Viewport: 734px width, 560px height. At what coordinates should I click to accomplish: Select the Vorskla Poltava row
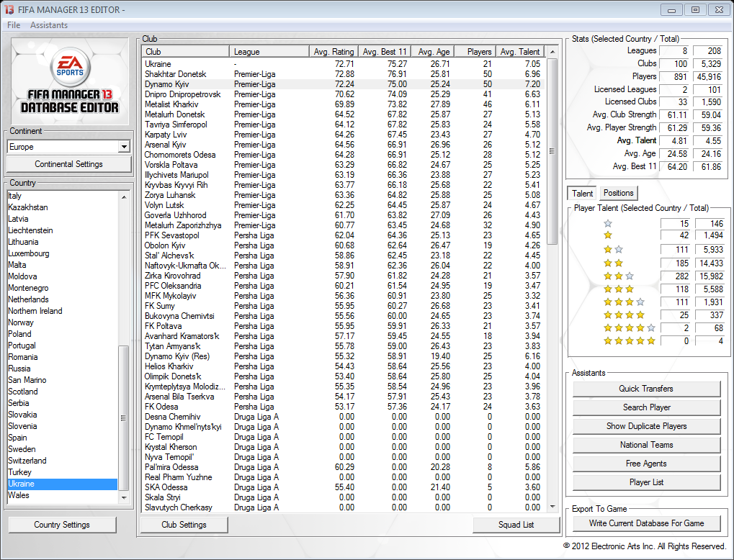click(x=344, y=165)
